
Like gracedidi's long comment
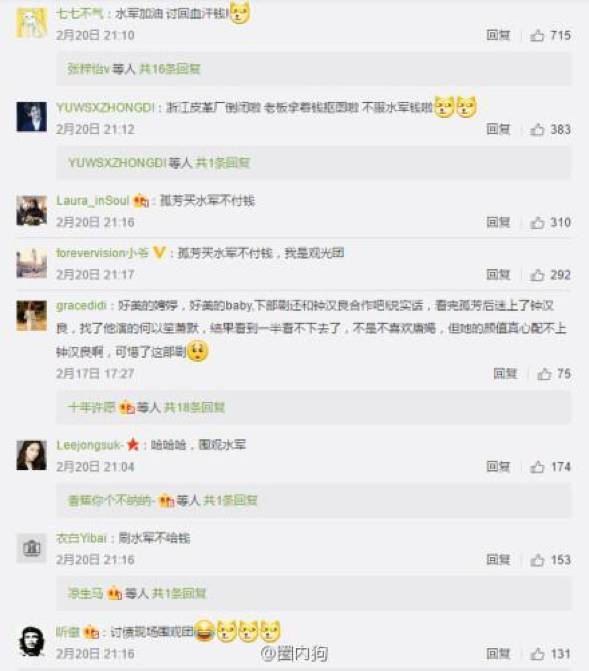544,374
